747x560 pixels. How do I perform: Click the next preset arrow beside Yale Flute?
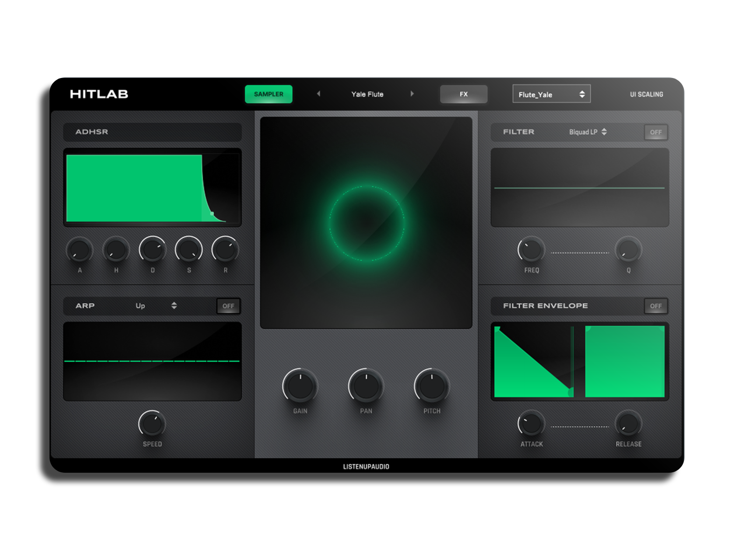pos(412,94)
